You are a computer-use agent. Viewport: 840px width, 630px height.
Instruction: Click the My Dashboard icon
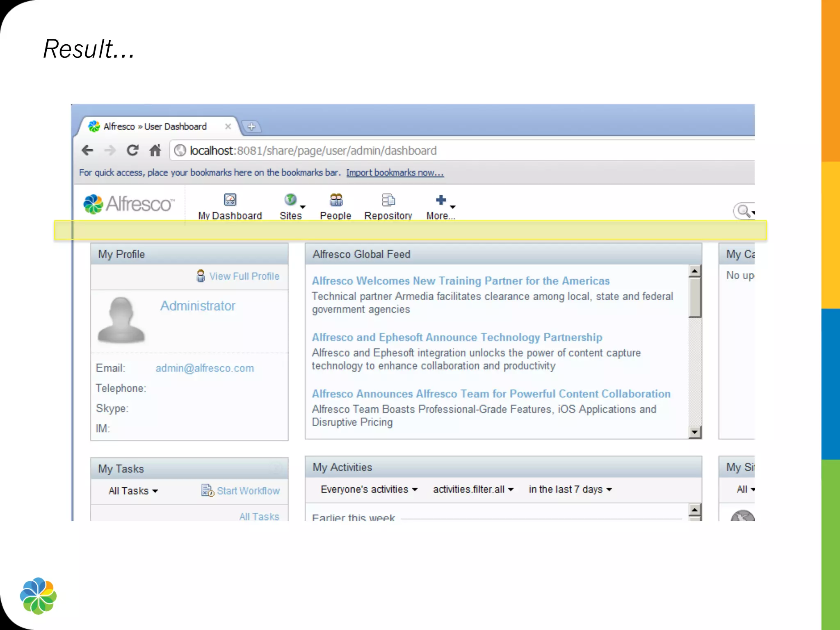230,200
